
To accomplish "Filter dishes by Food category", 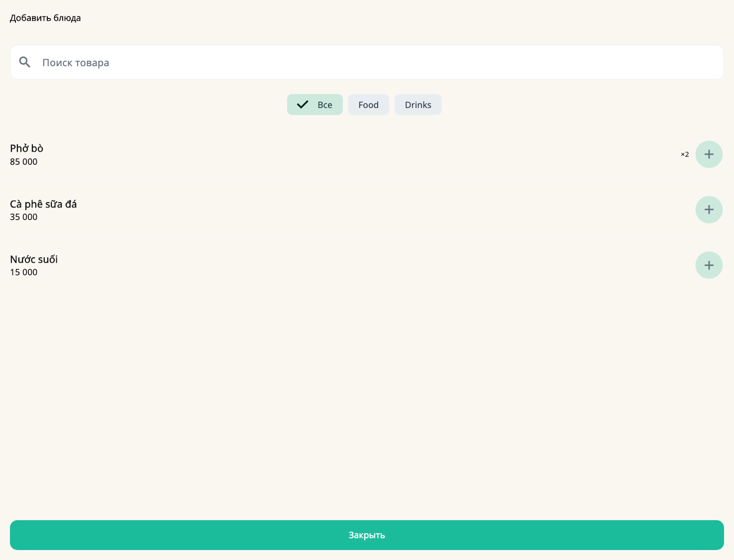I will tap(368, 105).
